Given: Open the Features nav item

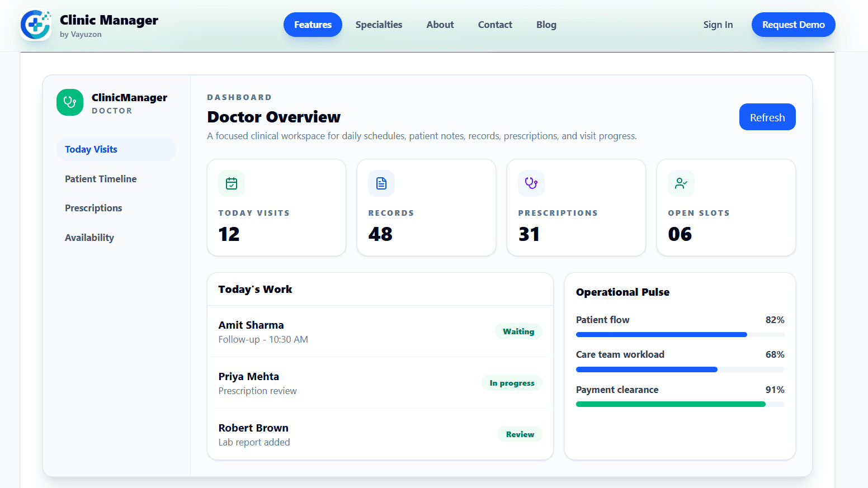Looking at the screenshot, I should click(x=313, y=25).
